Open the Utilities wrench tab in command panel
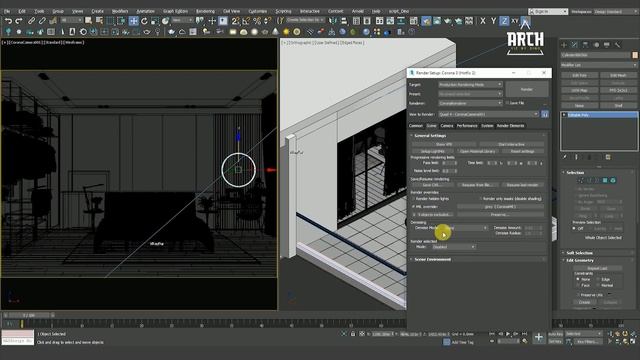 (x=618, y=44)
